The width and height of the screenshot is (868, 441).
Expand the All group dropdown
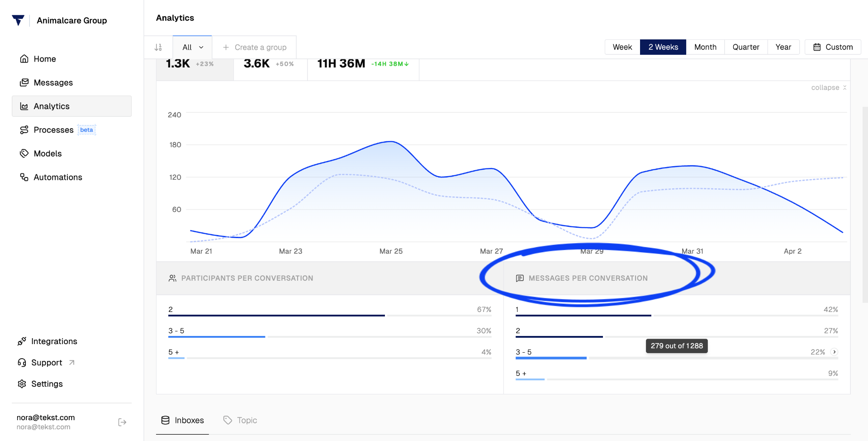[193, 47]
